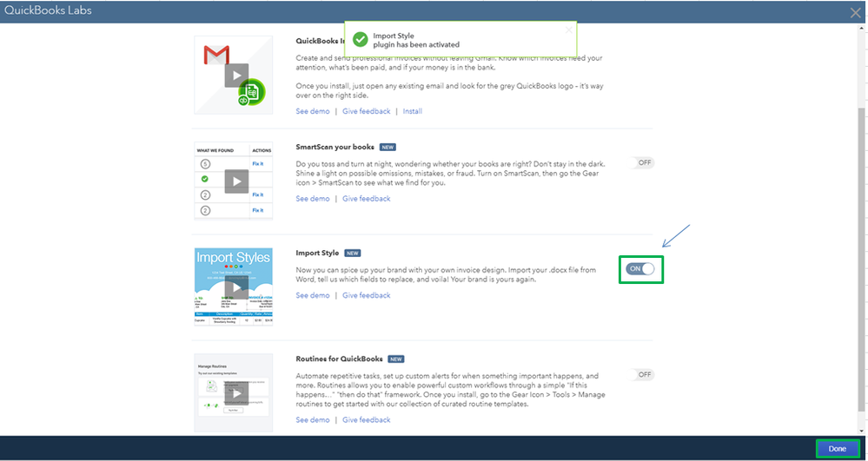Open See demo link under Routines
Screen dimensions: 868x461
[312, 420]
